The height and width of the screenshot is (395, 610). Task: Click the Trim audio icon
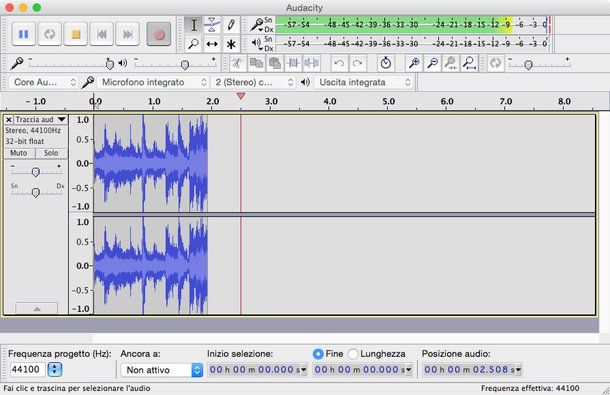tap(293, 63)
